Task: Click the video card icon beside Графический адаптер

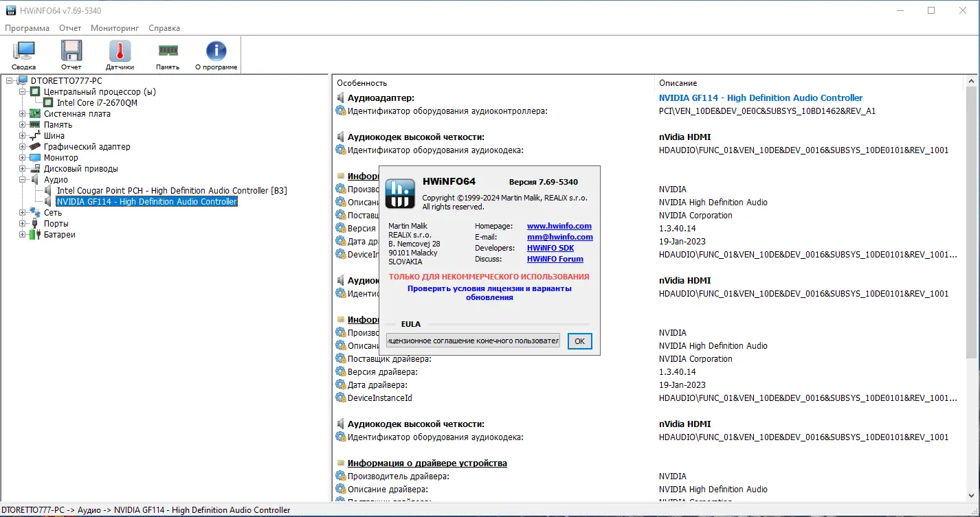Action: (35, 147)
